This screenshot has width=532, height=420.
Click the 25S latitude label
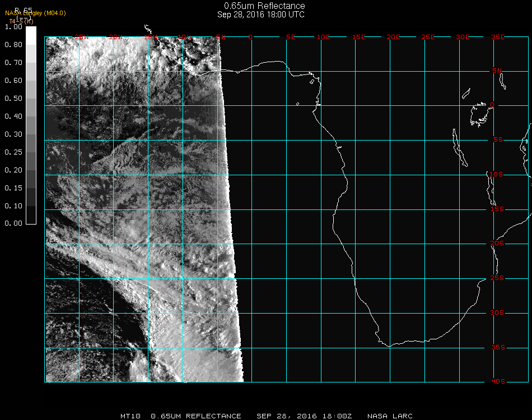click(x=497, y=278)
